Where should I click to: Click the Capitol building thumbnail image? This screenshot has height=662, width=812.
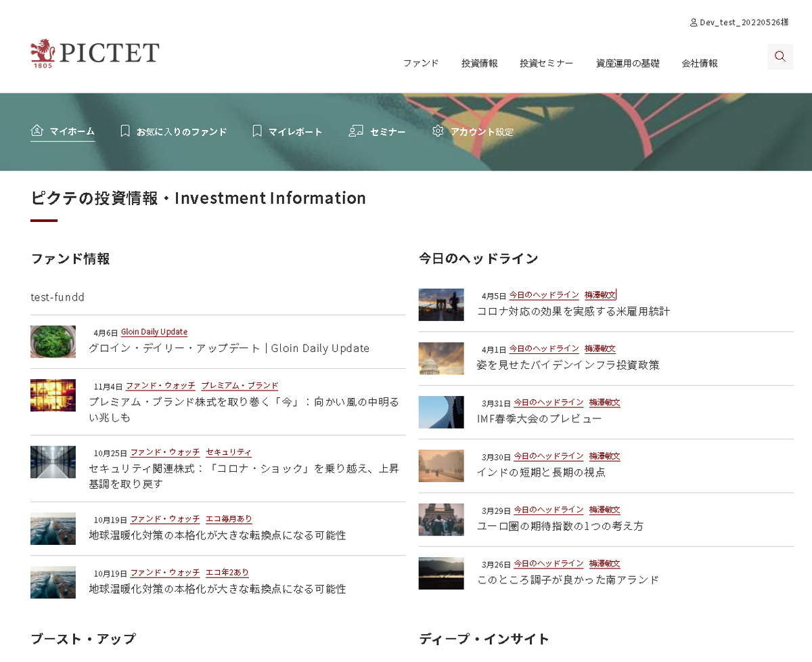pyautogui.click(x=441, y=358)
